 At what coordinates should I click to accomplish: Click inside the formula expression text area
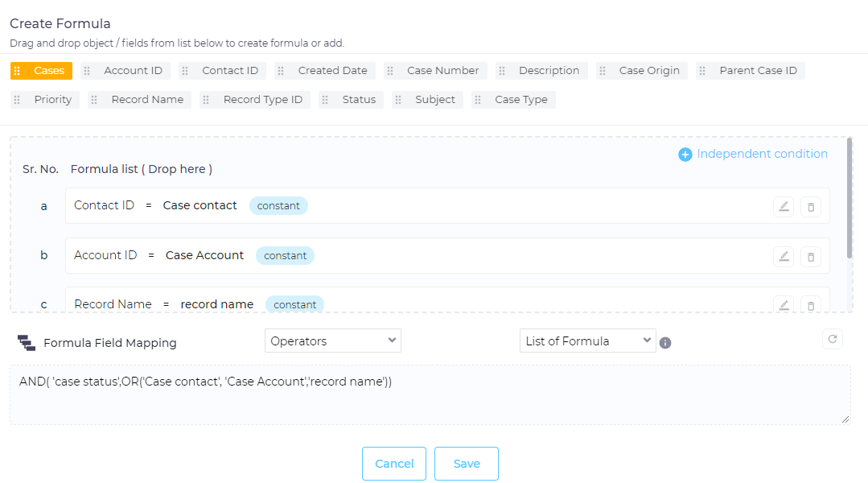(x=430, y=398)
